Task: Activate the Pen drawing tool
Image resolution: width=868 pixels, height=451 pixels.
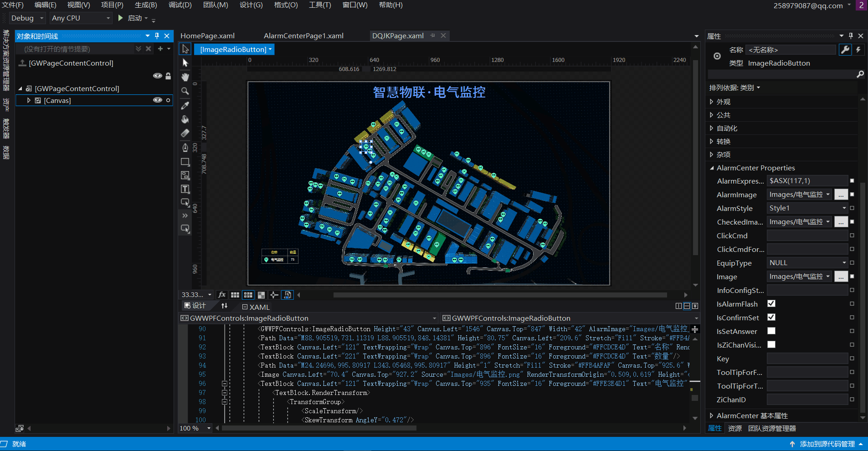Action: (185, 147)
